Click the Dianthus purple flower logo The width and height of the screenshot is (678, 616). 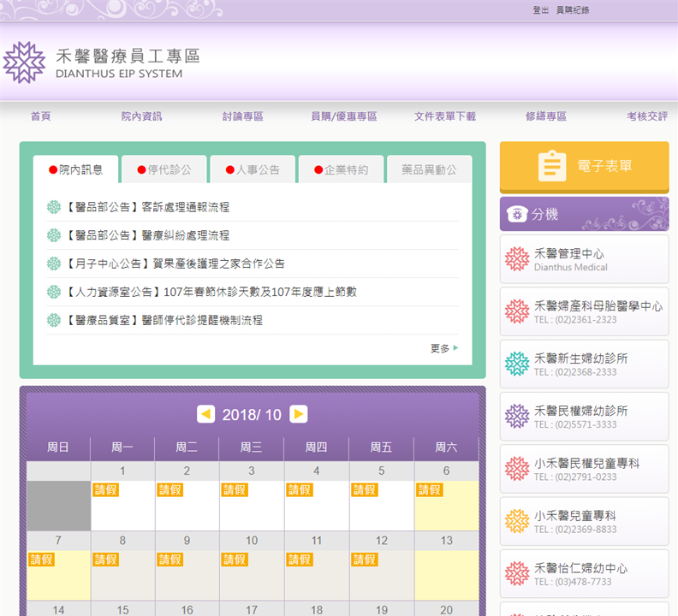pos(24,62)
